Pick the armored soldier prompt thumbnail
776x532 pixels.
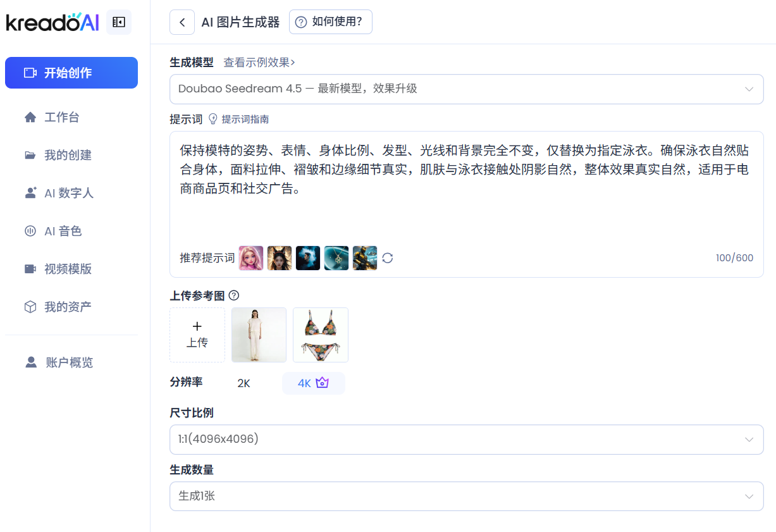tap(365, 258)
